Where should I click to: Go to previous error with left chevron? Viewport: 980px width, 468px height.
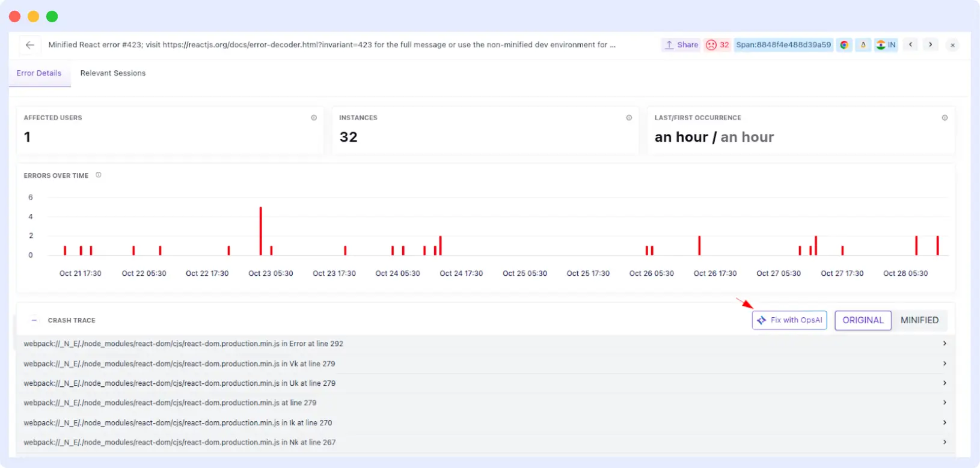(x=910, y=45)
